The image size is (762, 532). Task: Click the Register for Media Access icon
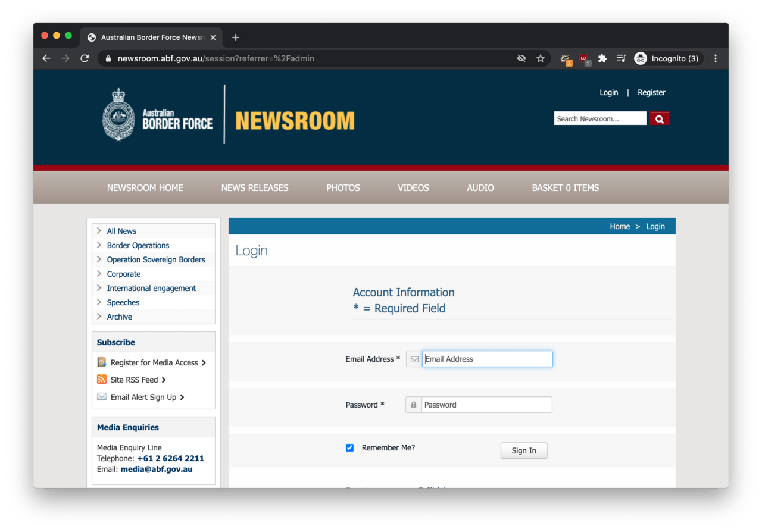(102, 362)
